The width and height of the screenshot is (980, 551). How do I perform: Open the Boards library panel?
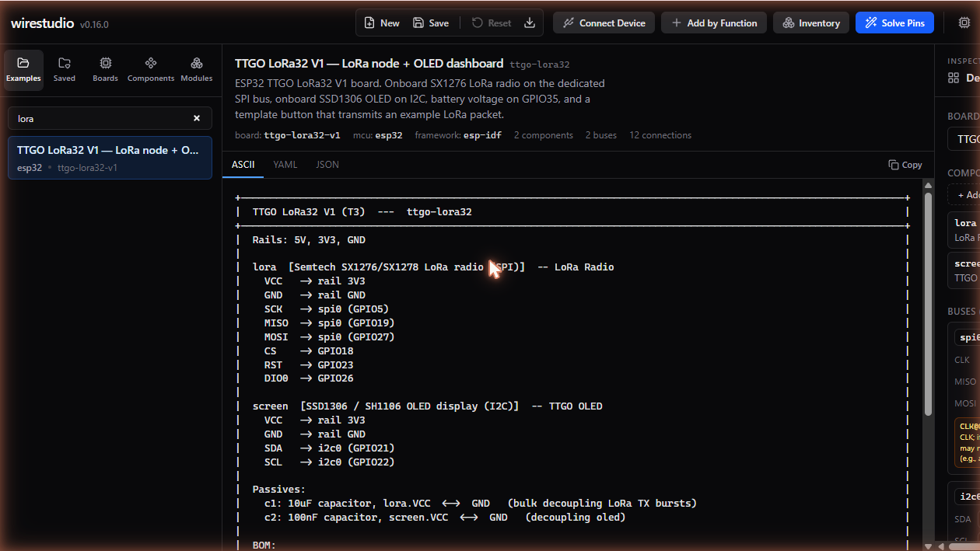106,70
